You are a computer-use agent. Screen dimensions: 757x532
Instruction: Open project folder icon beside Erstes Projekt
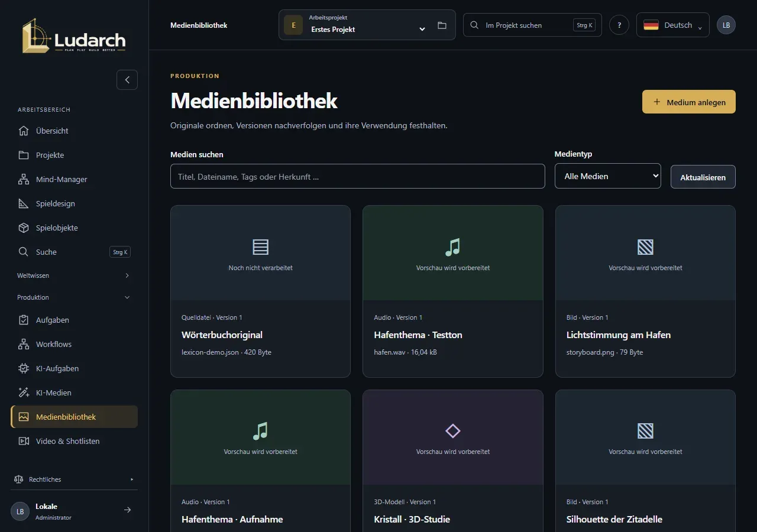coord(442,25)
